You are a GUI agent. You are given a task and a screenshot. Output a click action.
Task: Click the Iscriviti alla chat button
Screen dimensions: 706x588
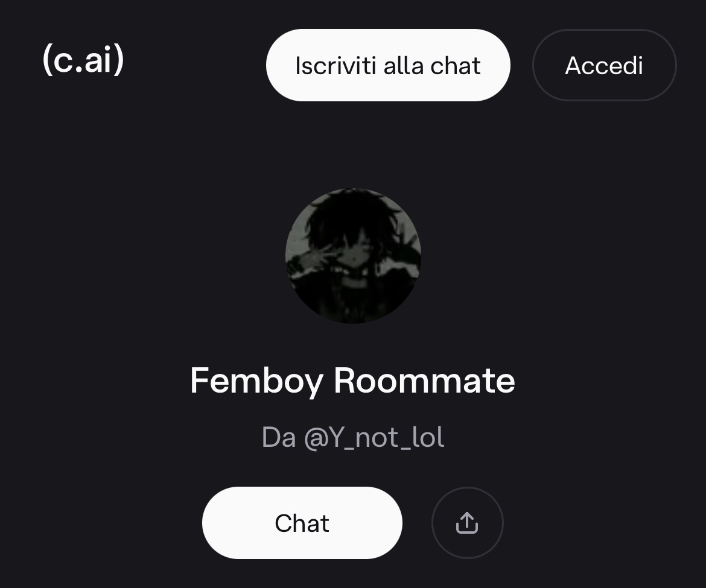pos(388,65)
